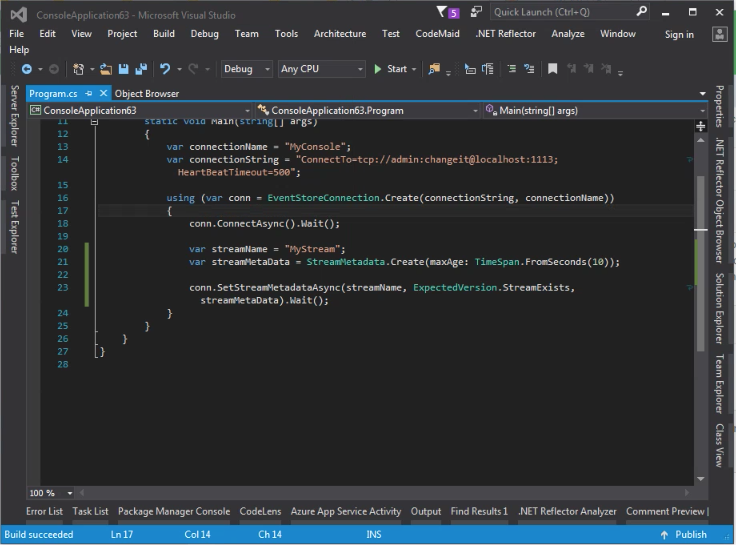Click the Clear bookmarks icon
This screenshot has width=736, height=545.
click(x=606, y=69)
